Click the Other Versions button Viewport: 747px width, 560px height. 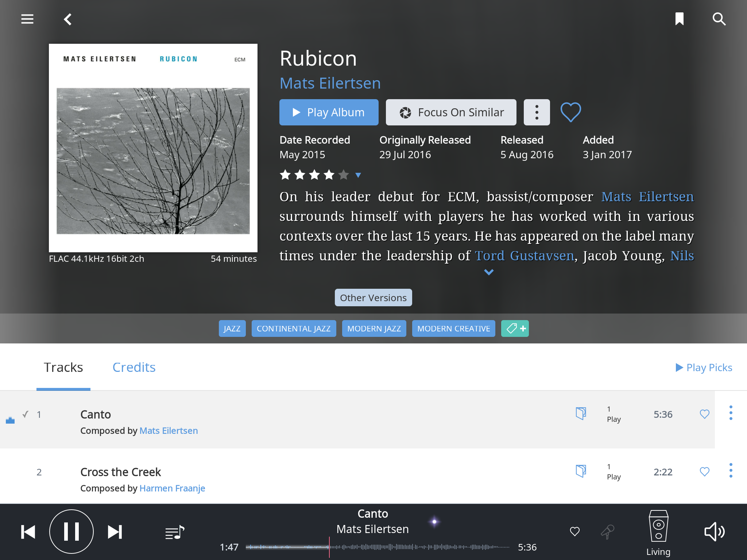373,297
